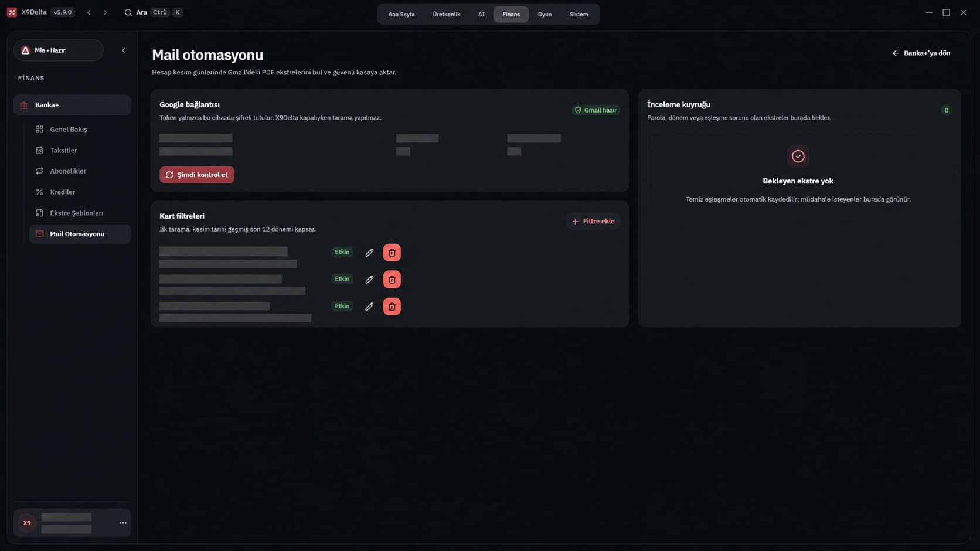The image size is (980, 551).
Task: Open the AI tab
Action: (x=481, y=14)
